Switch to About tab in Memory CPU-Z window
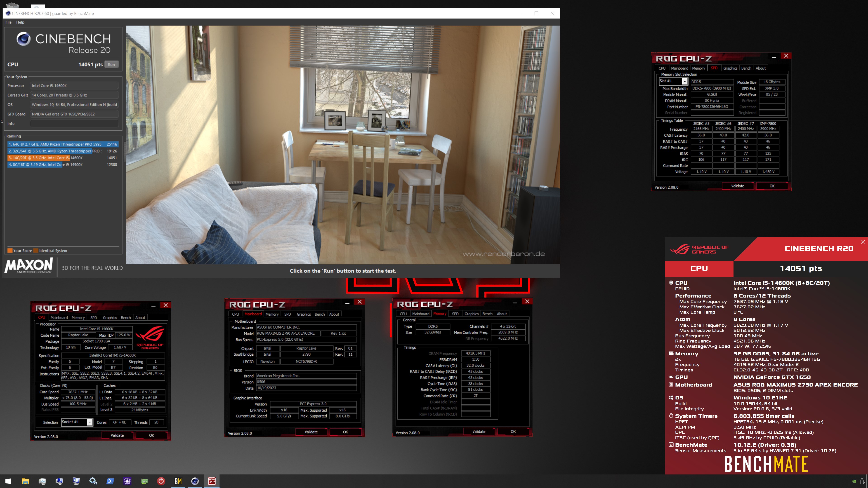Image resolution: width=868 pixels, height=488 pixels. pyautogui.click(x=502, y=314)
